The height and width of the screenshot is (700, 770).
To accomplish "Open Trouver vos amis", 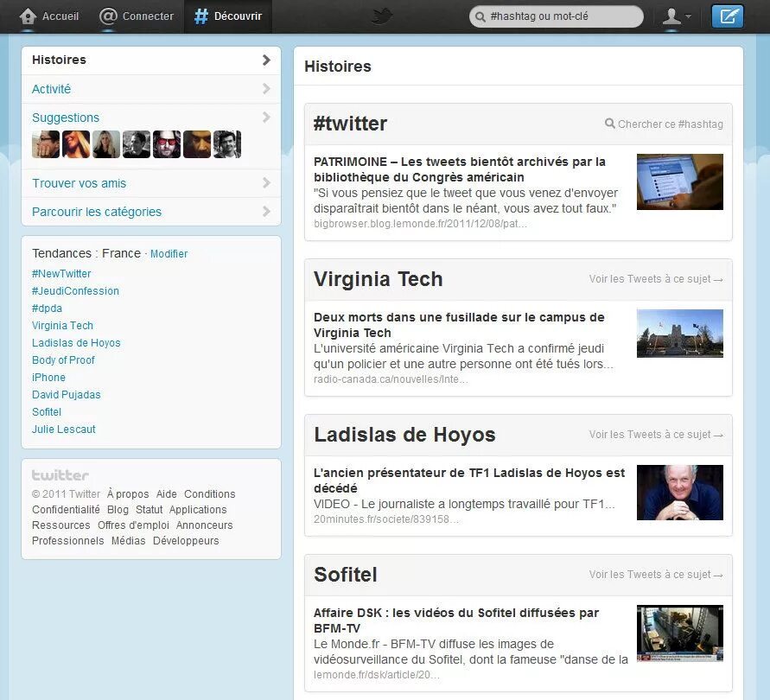I will [151, 183].
